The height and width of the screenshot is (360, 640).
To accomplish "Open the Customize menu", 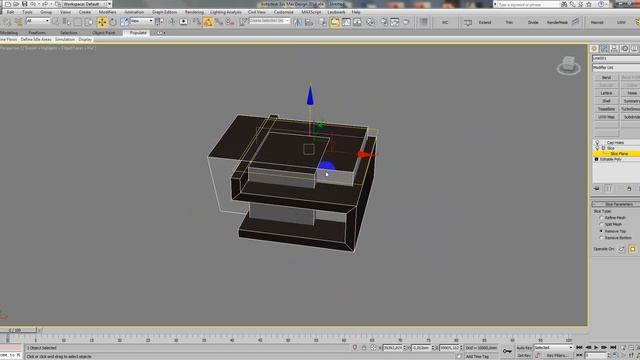I will pyautogui.click(x=283, y=12).
